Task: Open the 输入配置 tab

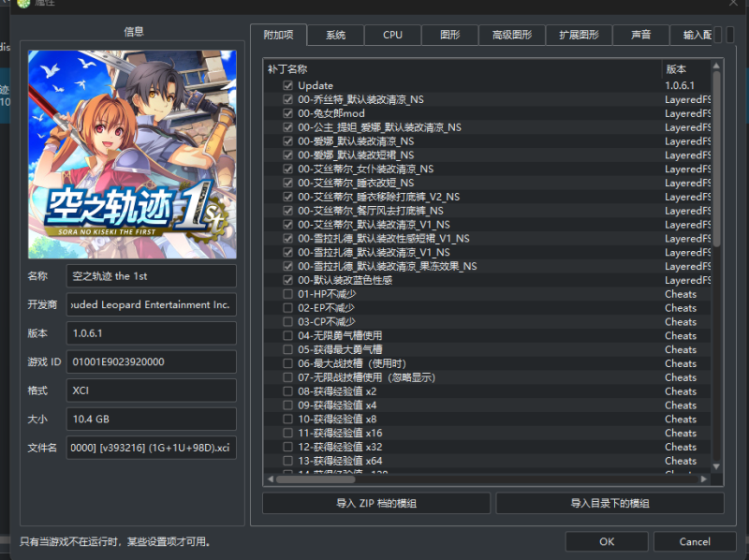Action: [698, 35]
